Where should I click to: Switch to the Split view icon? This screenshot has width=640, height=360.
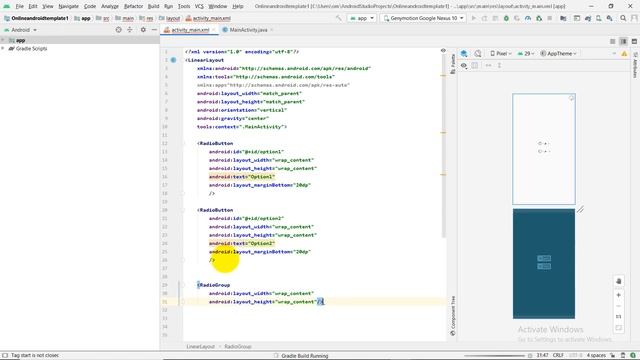pos(623,41)
